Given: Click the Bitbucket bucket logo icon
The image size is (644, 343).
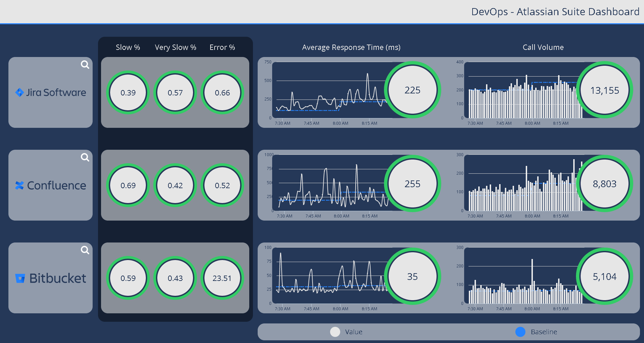Looking at the screenshot, I should coord(20,278).
